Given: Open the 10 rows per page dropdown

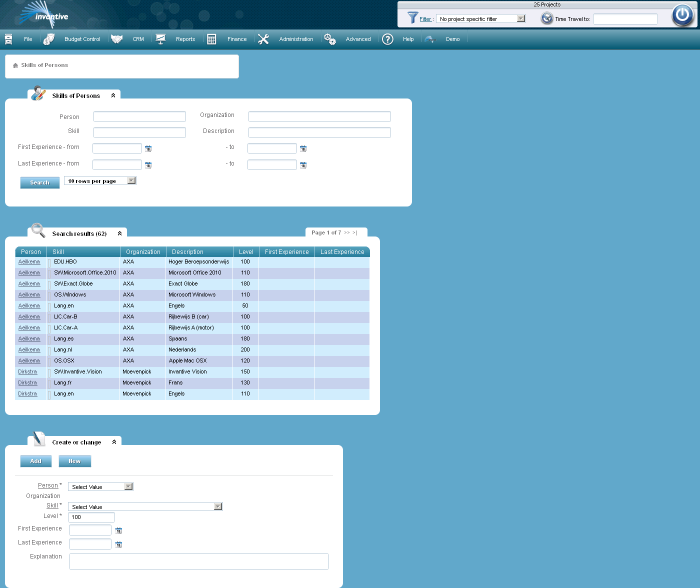Looking at the screenshot, I should 131,180.
